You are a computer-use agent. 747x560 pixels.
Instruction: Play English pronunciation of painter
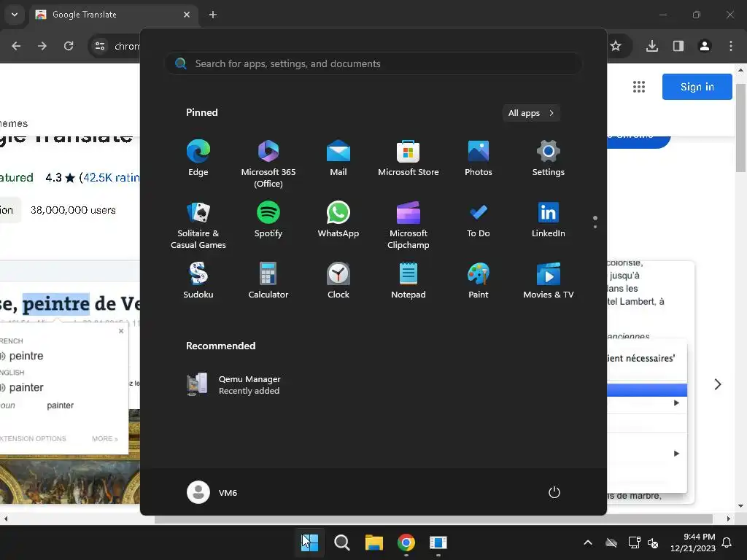[x=2, y=388]
